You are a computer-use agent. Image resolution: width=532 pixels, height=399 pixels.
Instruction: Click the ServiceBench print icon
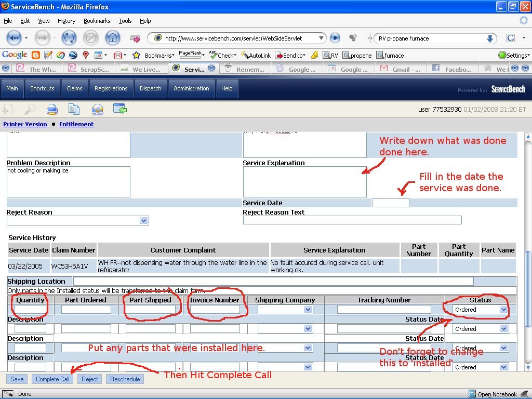[52, 109]
